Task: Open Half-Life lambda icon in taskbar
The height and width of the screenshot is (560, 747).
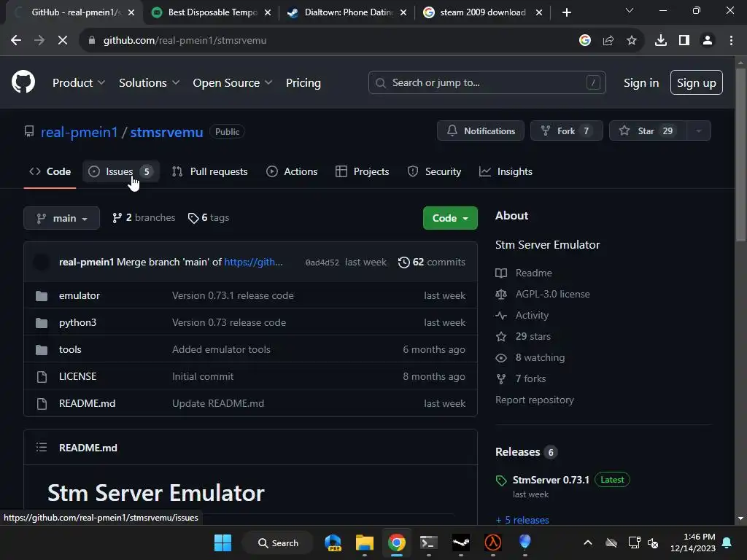Action: point(492,542)
